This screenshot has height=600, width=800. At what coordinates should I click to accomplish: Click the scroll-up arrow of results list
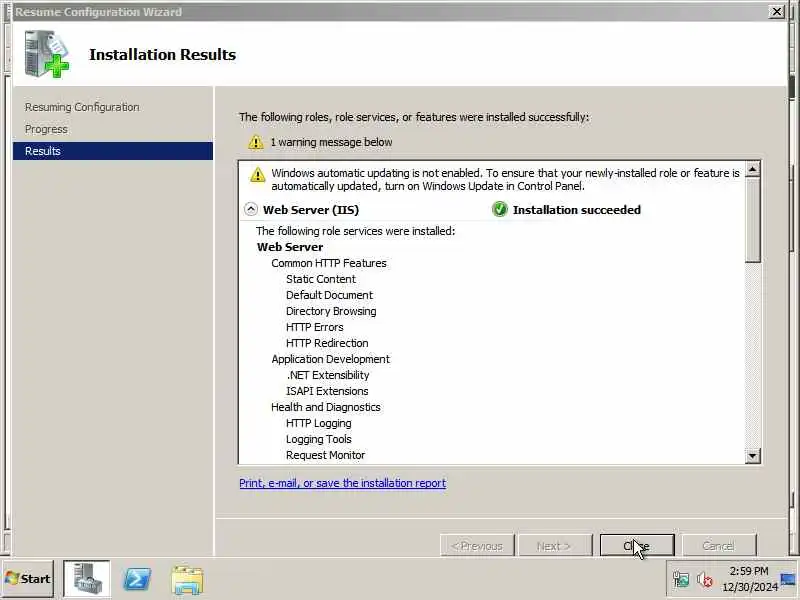click(753, 169)
